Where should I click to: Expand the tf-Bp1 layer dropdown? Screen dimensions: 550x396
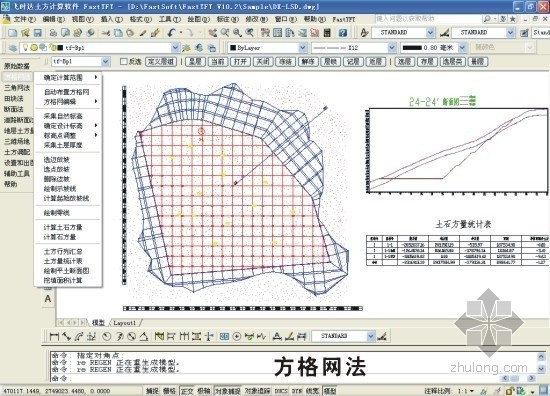click(x=175, y=48)
